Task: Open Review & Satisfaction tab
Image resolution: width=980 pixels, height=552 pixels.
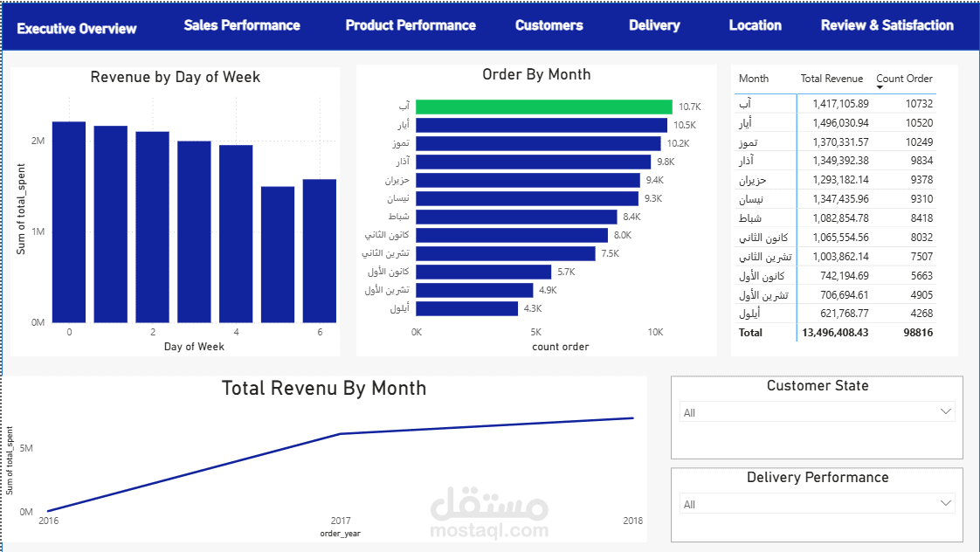Action: tap(887, 25)
